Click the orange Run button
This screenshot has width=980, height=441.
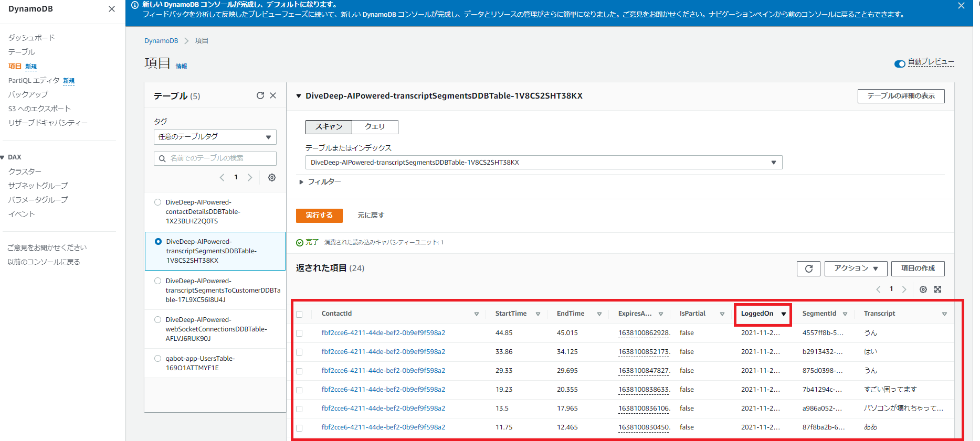click(x=319, y=216)
